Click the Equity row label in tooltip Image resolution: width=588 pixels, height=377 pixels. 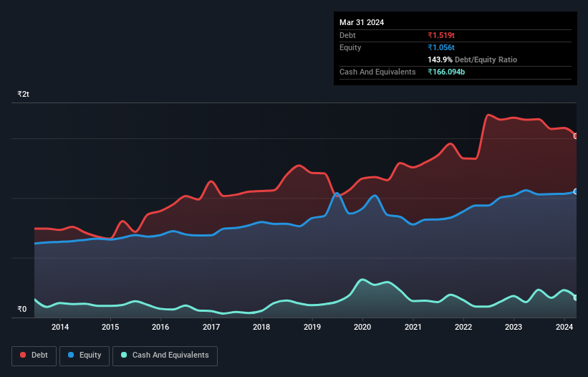click(350, 47)
